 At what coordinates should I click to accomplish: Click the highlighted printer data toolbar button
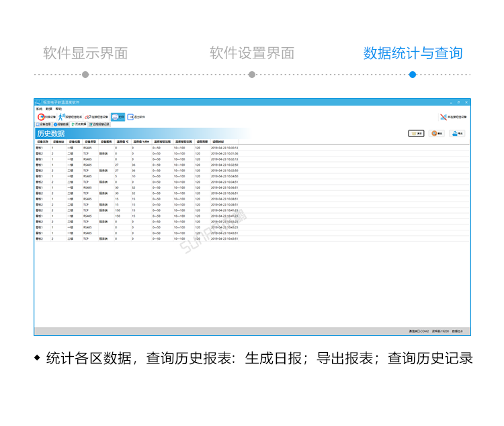[117, 117]
